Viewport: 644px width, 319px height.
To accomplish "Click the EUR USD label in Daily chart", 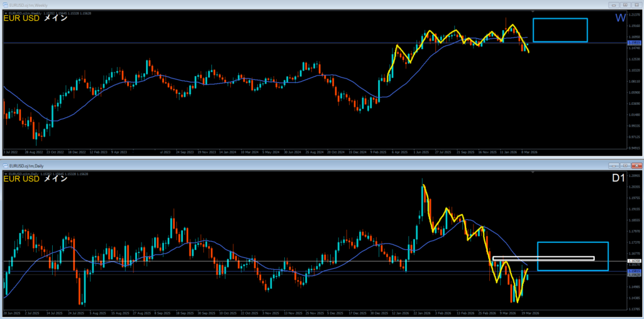I will coord(21,179).
